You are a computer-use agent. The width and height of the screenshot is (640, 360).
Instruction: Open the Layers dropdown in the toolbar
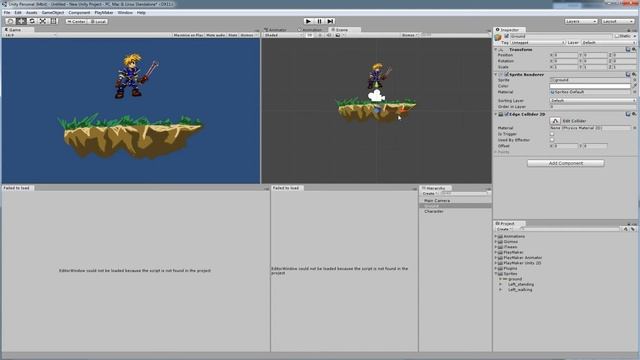click(x=581, y=21)
